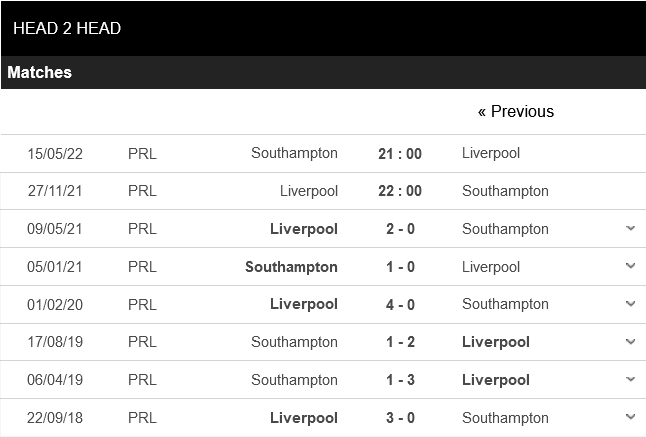
Task: Expand the 01/02/20 Liverpool 4 - 0 match row
Action: (630, 304)
